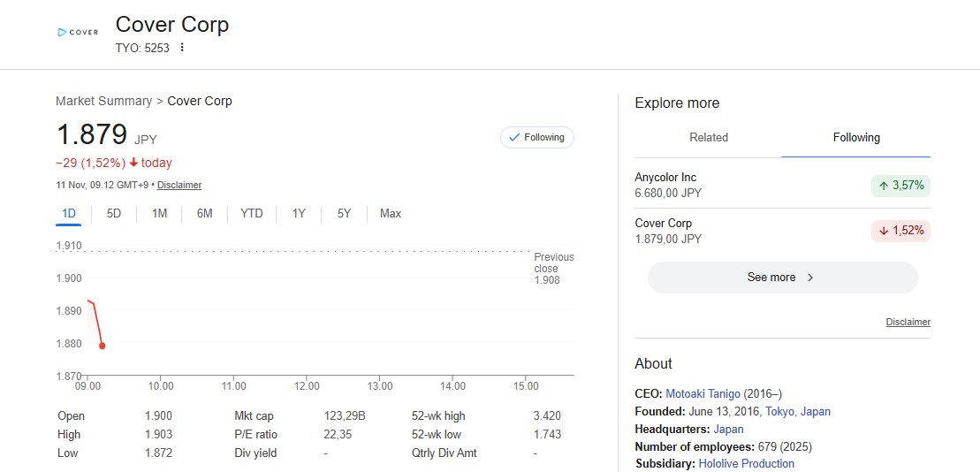Viewport: 980px width, 472px height.
Task: Toggle the Following button for Cover Corp
Action: pos(537,137)
